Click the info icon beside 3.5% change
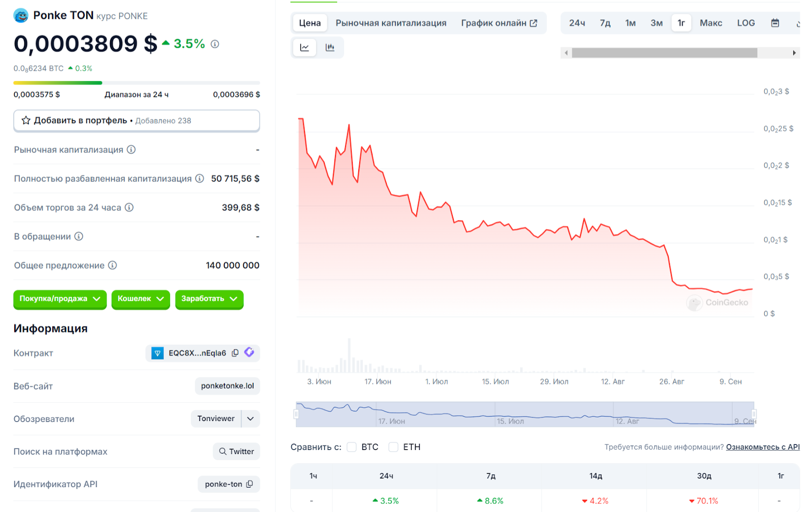The height and width of the screenshot is (512, 812). (215, 44)
